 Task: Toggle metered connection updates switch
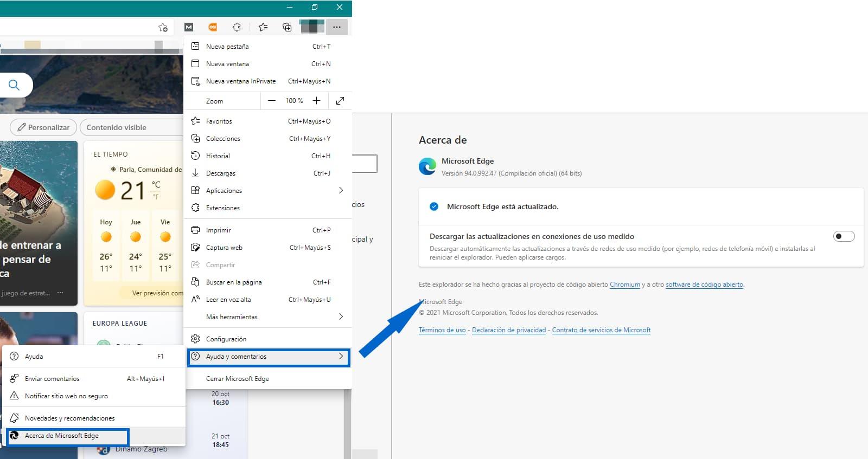point(844,236)
